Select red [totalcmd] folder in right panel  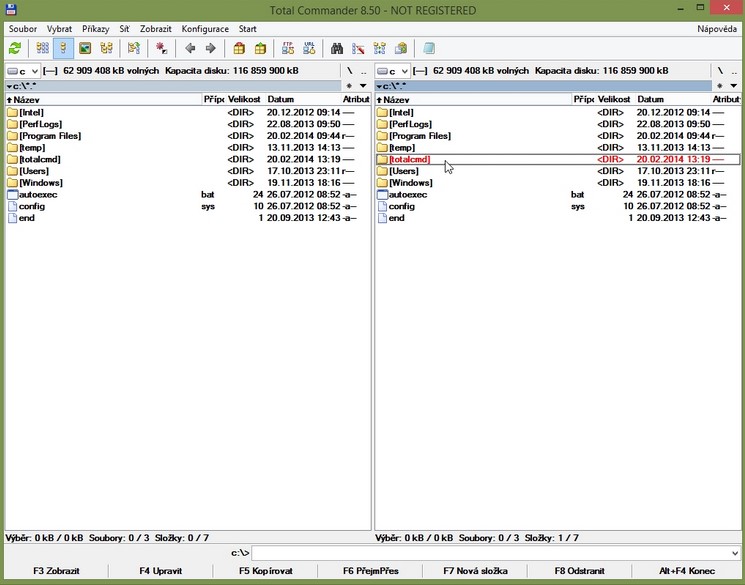click(558, 159)
